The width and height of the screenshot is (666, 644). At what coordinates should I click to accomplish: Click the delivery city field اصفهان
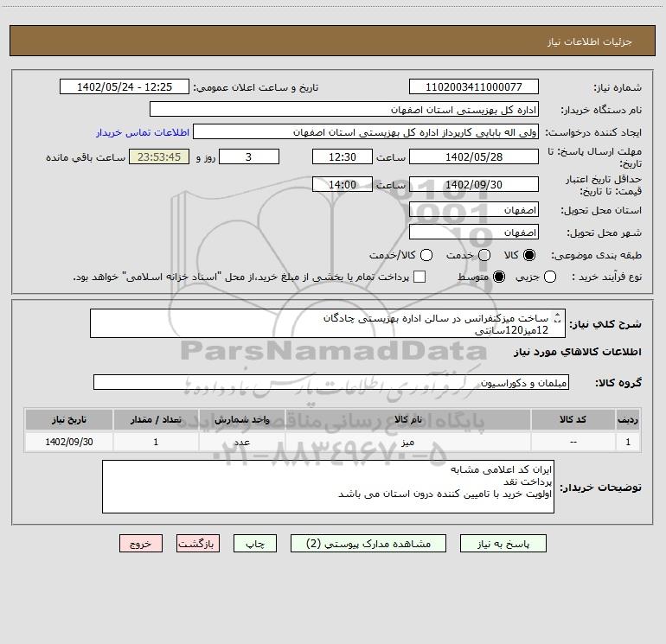[474, 232]
